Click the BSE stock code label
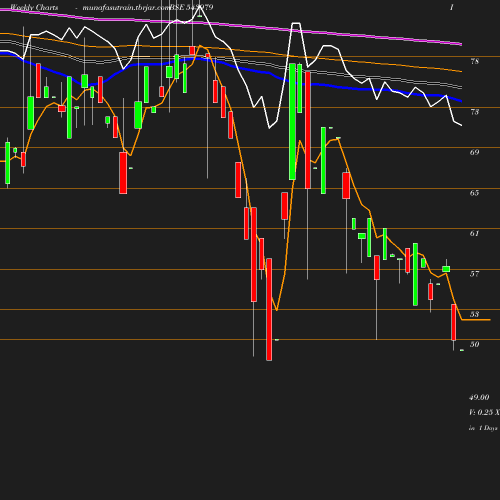Viewport: 500px width, 500px height. [x=191, y=7]
